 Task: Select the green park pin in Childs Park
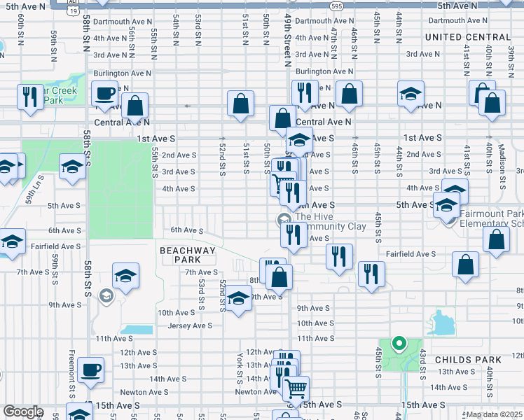tap(399, 344)
